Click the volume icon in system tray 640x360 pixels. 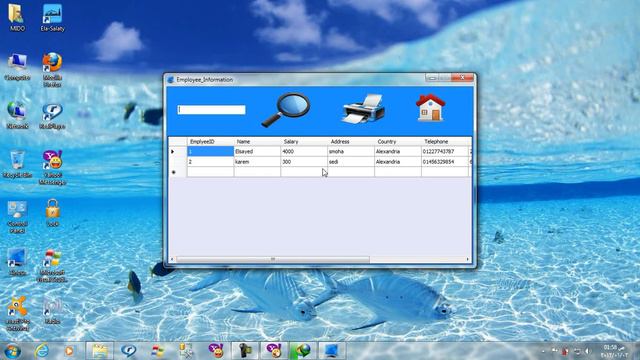[x=587, y=351]
